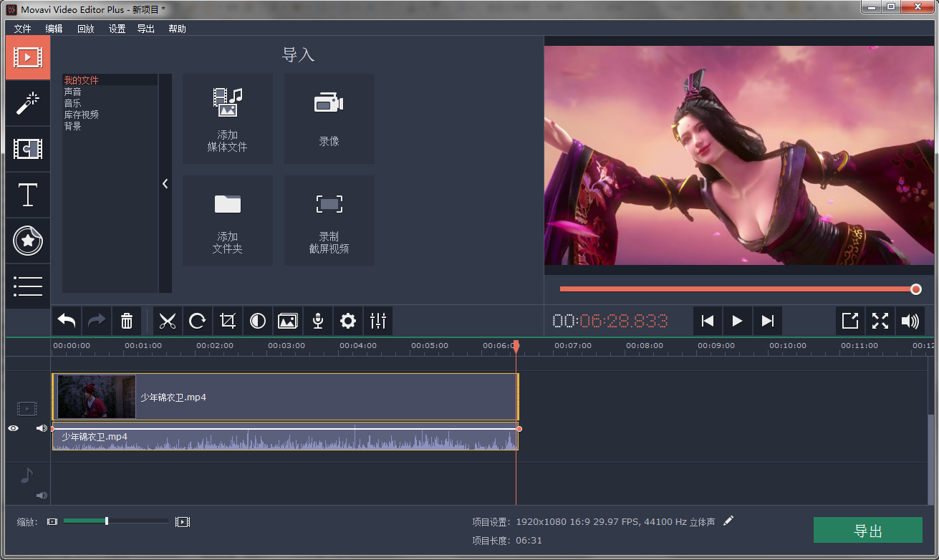Open the picture overlay tool icon
Viewport: 939px width, 560px height.
(x=288, y=321)
